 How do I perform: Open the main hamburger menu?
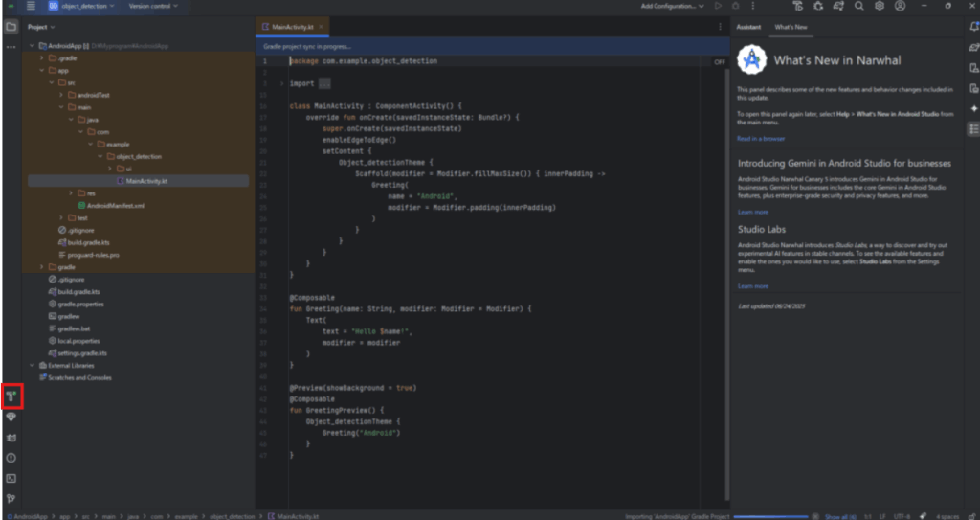click(x=31, y=6)
